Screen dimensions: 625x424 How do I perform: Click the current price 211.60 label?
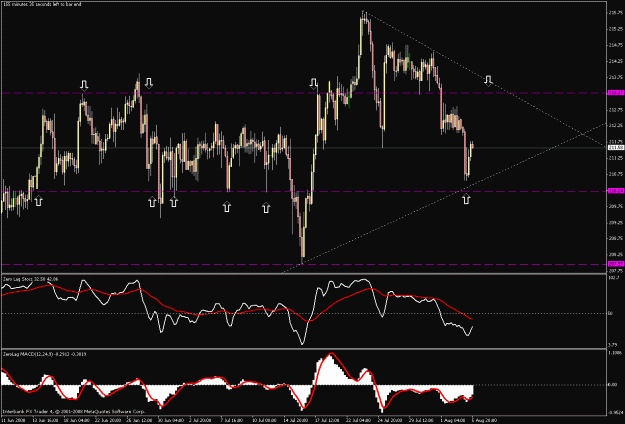[x=616, y=148]
